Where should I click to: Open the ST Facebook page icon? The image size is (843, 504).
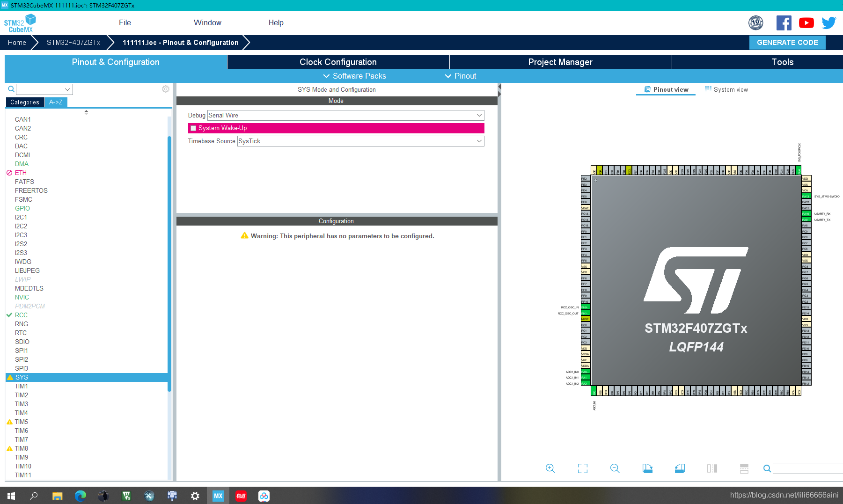pos(784,23)
